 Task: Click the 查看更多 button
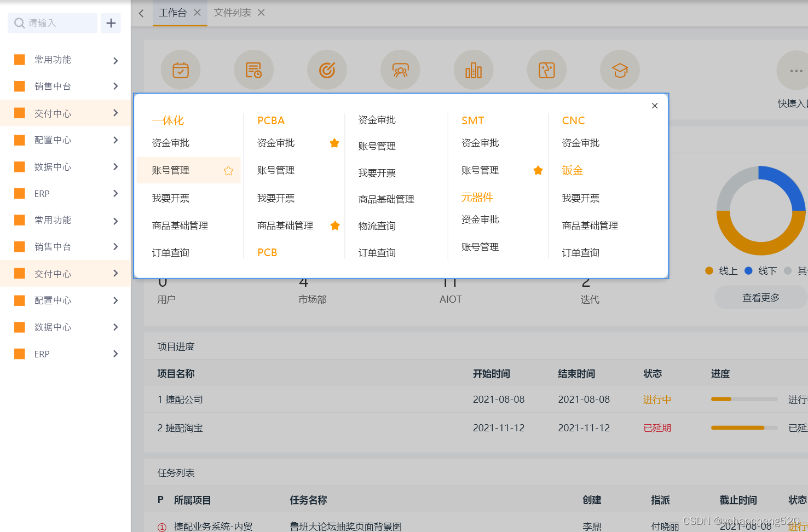point(760,297)
